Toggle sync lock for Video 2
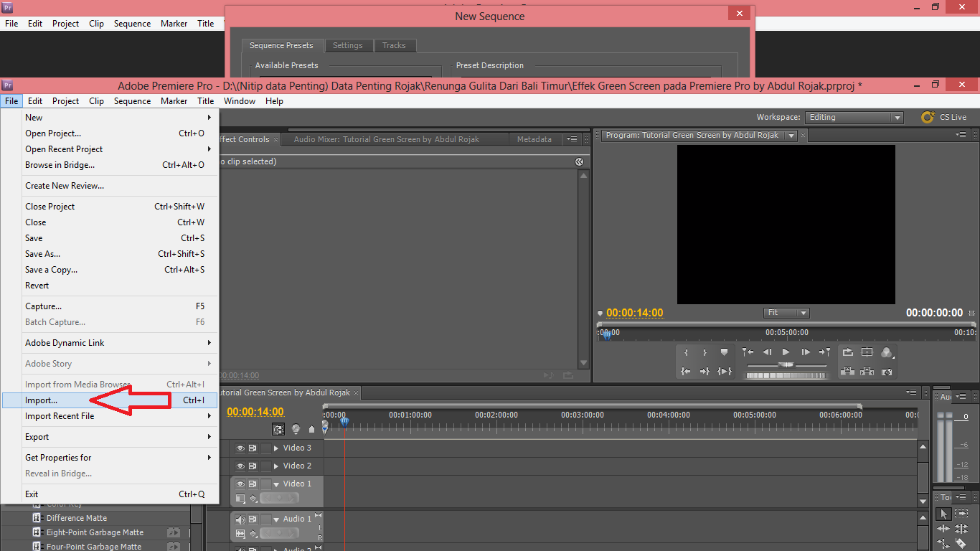The width and height of the screenshot is (980, 551). point(253,466)
